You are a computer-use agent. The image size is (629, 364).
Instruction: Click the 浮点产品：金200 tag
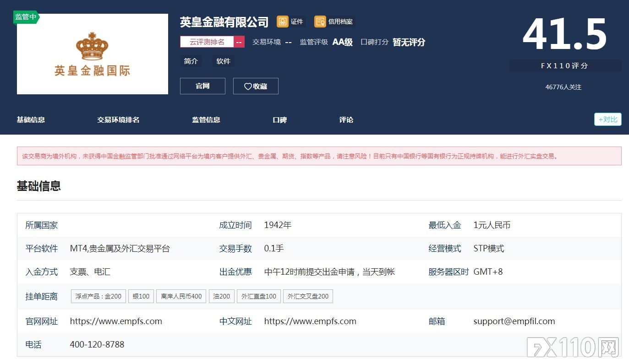pyautogui.click(x=98, y=296)
